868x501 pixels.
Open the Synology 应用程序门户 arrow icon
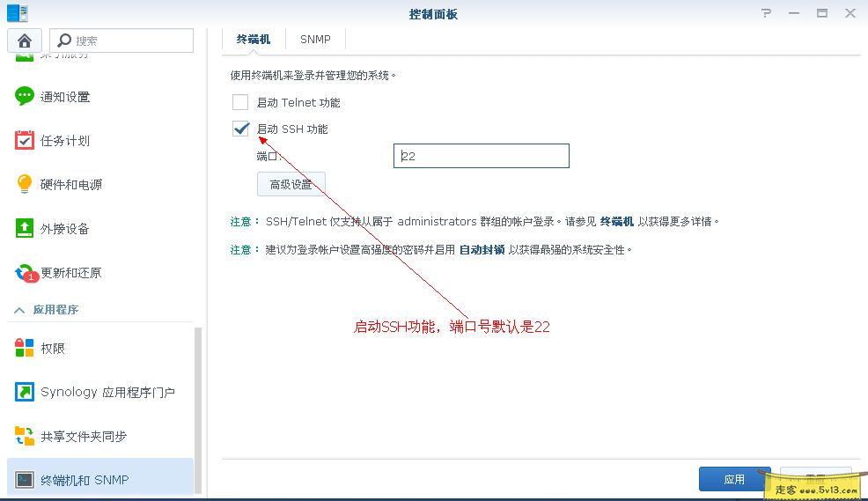[25, 392]
